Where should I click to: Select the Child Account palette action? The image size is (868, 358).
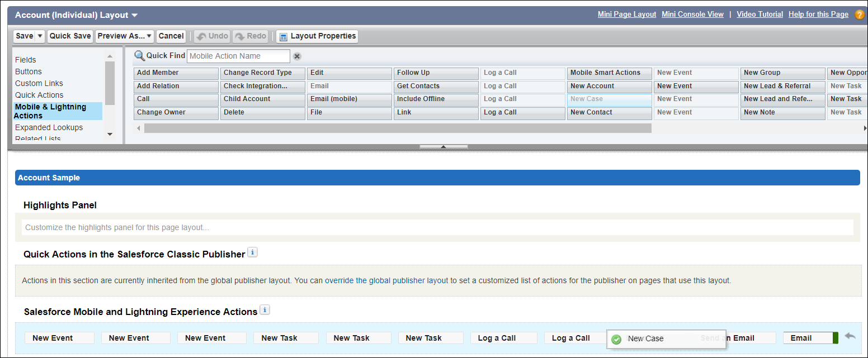[263, 99]
